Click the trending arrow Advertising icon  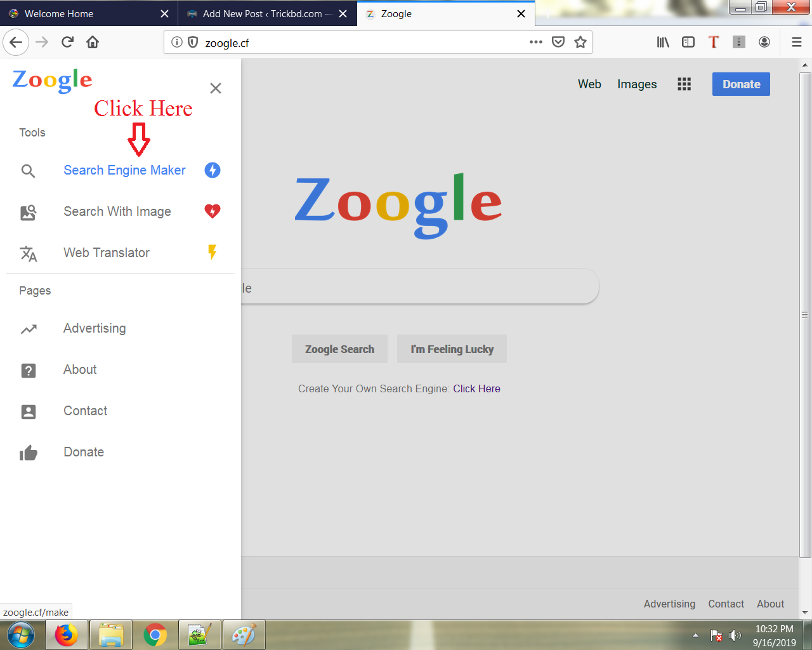(29, 329)
